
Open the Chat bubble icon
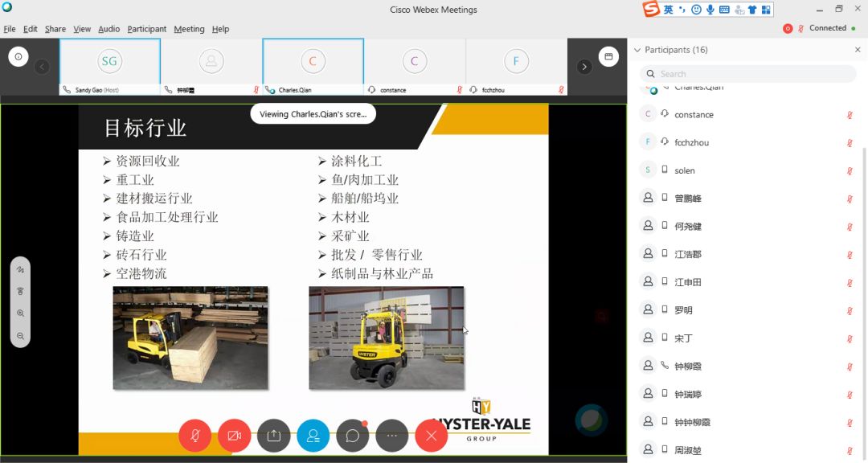(x=352, y=436)
